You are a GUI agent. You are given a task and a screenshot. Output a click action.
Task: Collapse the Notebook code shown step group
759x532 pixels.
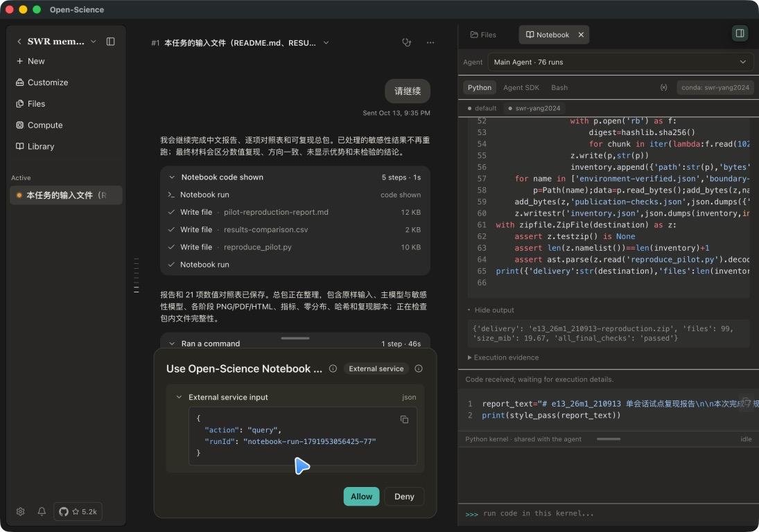click(x=172, y=177)
